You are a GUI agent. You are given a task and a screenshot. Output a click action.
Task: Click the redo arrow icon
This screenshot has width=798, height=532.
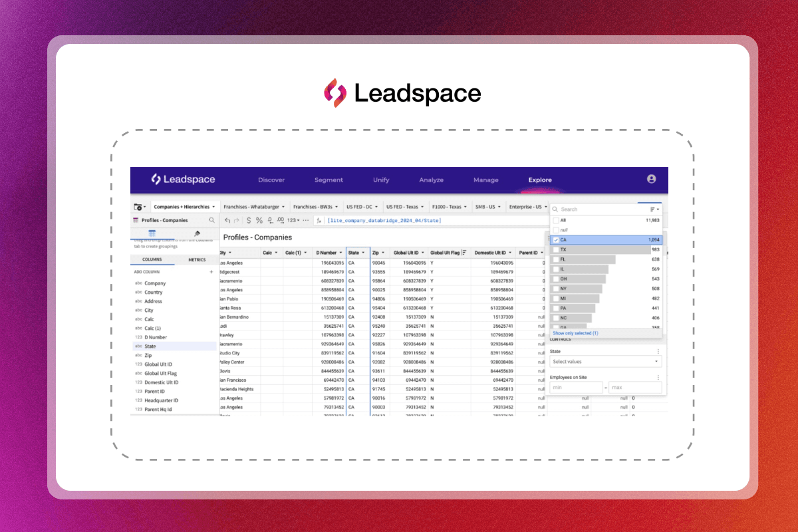point(237,220)
